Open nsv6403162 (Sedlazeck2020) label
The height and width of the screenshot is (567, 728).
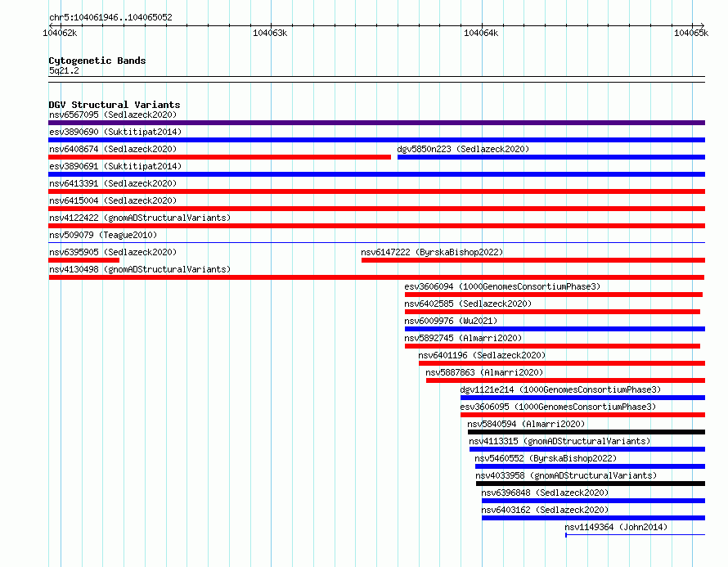point(545,510)
